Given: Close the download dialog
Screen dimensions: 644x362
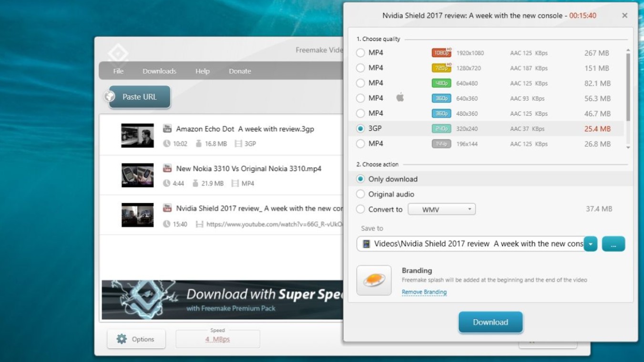Looking at the screenshot, I should [x=624, y=15].
